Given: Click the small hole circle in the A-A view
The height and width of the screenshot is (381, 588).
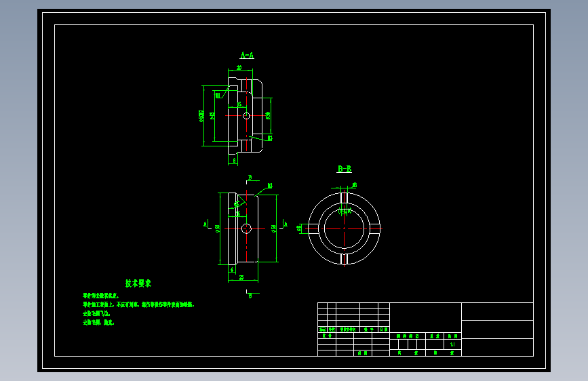Looking at the screenshot, I should point(246,116).
